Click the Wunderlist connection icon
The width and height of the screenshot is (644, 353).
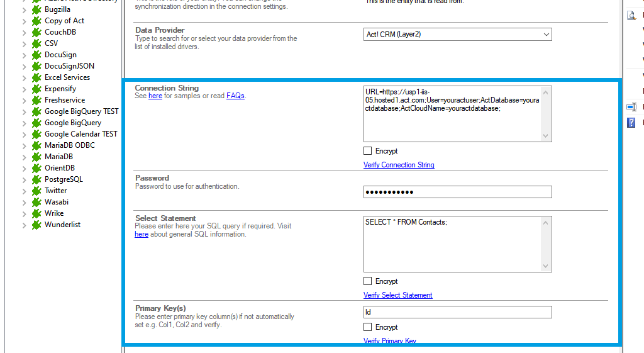(36, 225)
